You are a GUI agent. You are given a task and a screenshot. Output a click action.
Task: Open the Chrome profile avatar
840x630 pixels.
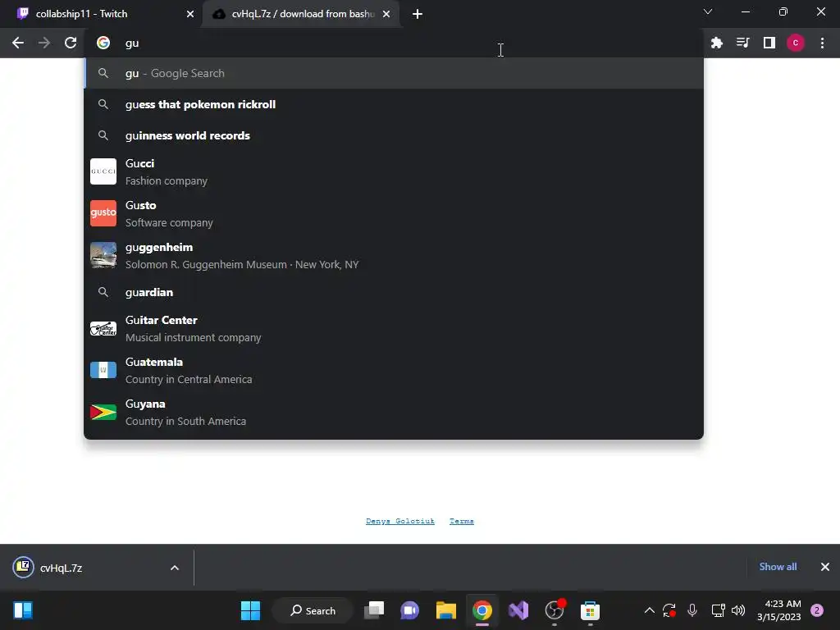coord(796,43)
